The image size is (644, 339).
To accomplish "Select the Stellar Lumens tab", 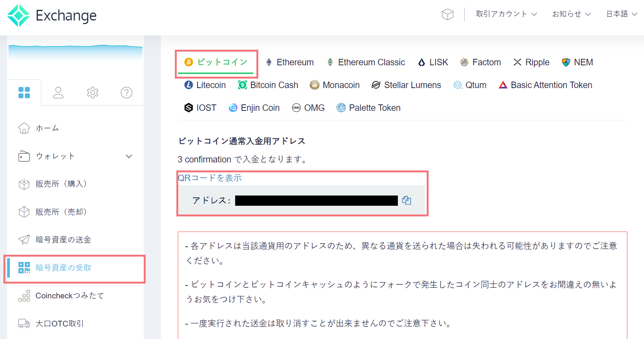I will pos(406,85).
